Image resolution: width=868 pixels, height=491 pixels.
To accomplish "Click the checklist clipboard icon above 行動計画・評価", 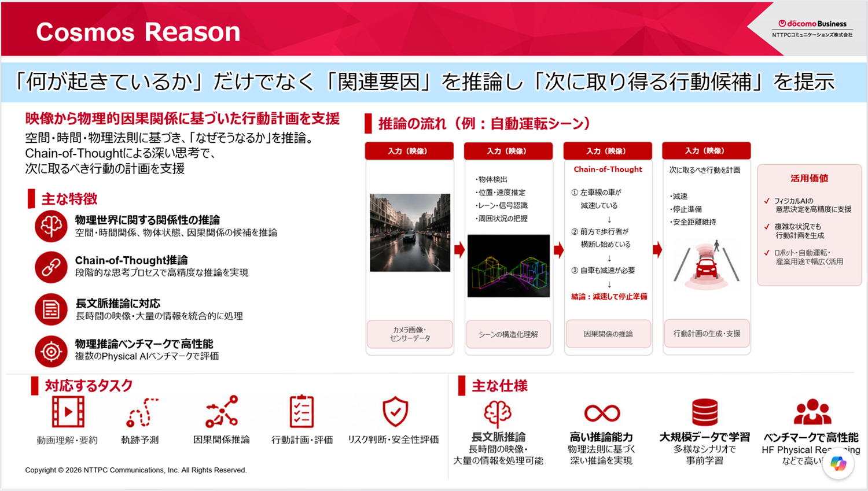I will [301, 412].
